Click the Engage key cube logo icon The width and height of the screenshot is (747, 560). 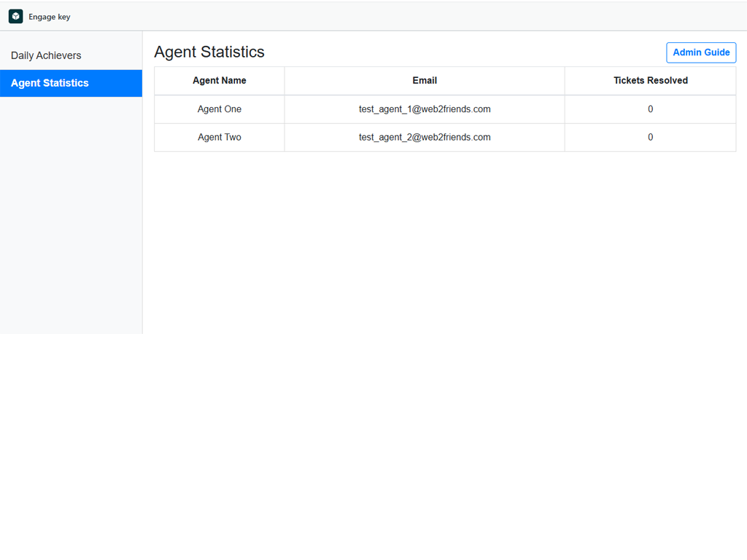16,17
